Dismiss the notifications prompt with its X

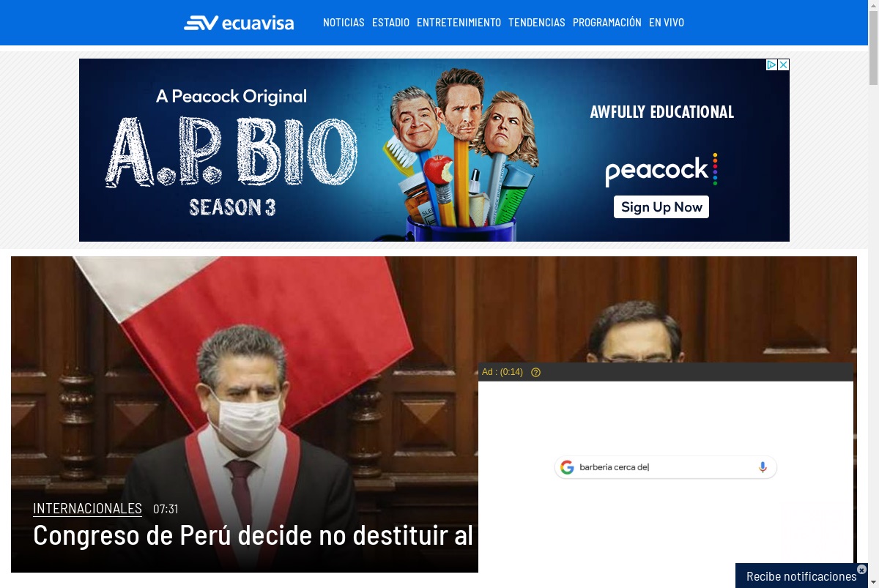[861, 569]
